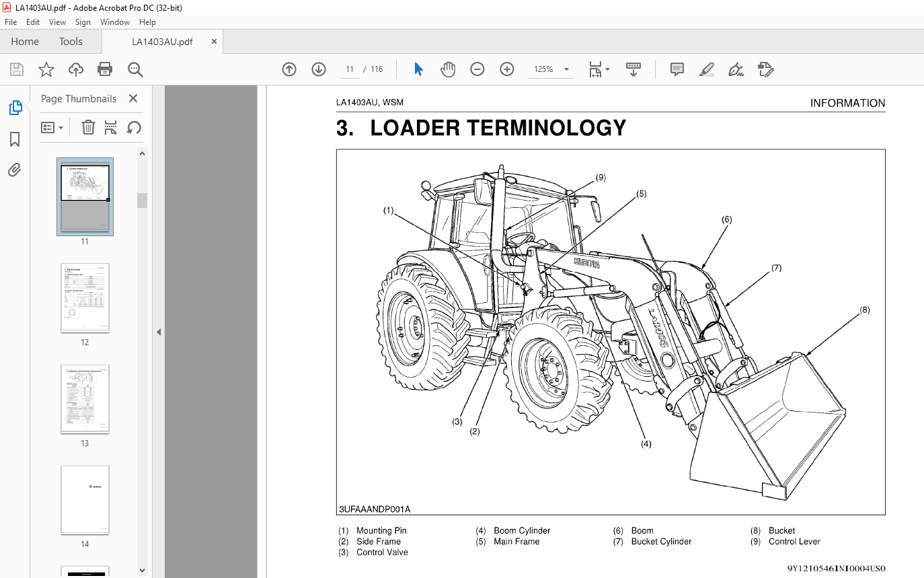Screen dimensions: 924x578
Task: Close the Page Thumbnails panel
Action: pos(133,99)
